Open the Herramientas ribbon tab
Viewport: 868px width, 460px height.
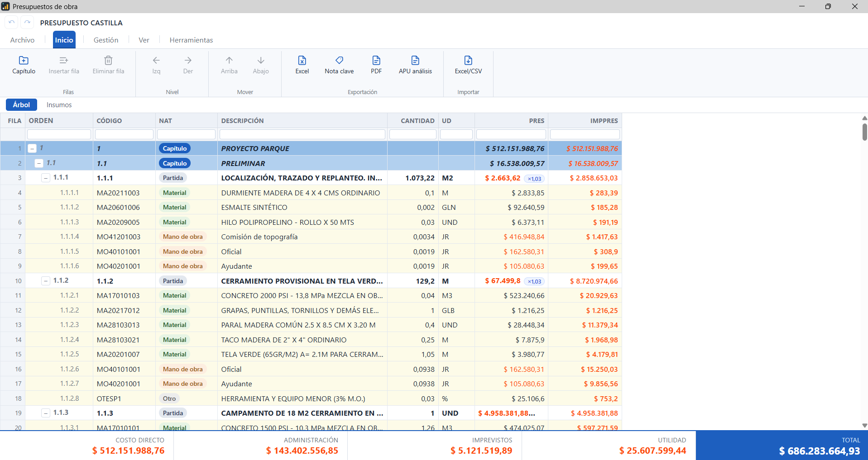click(191, 40)
